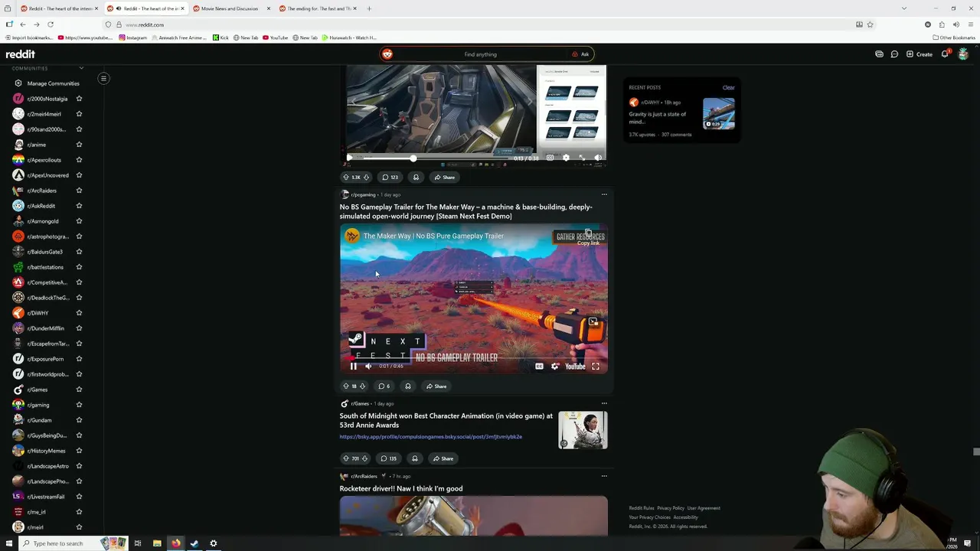Toggle star beside r/gaming
The image size is (980, 551).
point(79,405)
